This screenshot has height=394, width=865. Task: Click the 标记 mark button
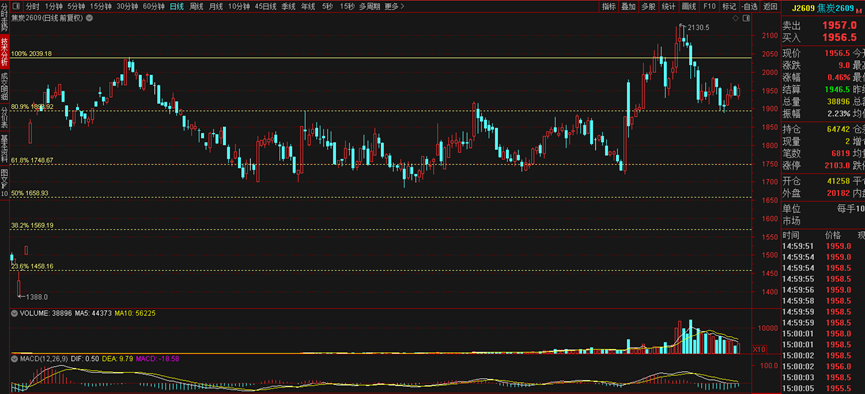pos(729,7)
